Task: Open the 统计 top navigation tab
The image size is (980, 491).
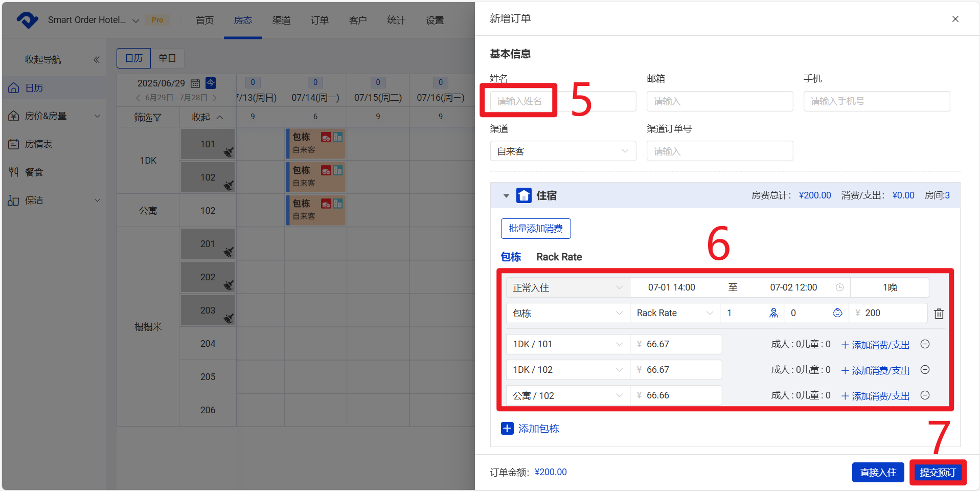Action: coord(396,20)
